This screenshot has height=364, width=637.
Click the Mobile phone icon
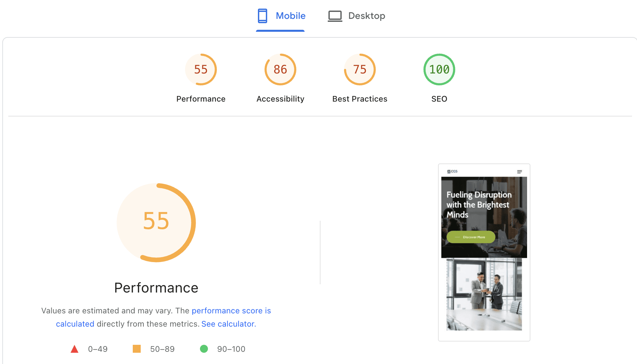pyautogui.click(x=262, y=16)
